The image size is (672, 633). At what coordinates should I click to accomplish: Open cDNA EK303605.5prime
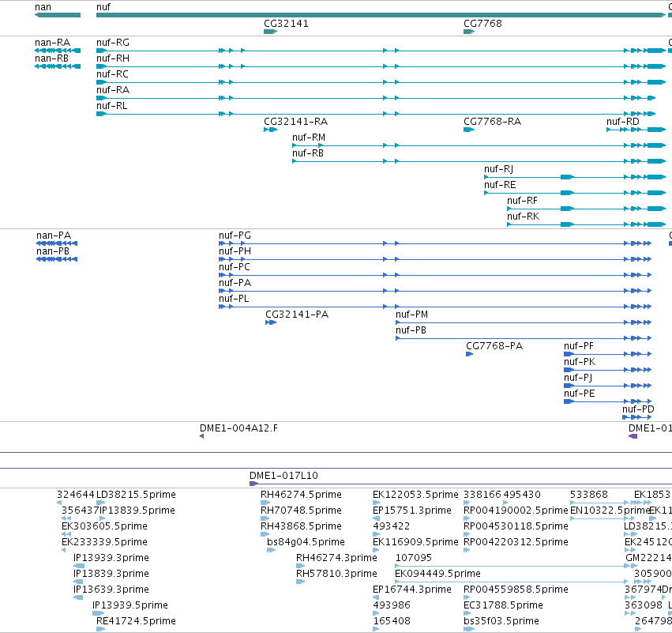click(104, 526)
